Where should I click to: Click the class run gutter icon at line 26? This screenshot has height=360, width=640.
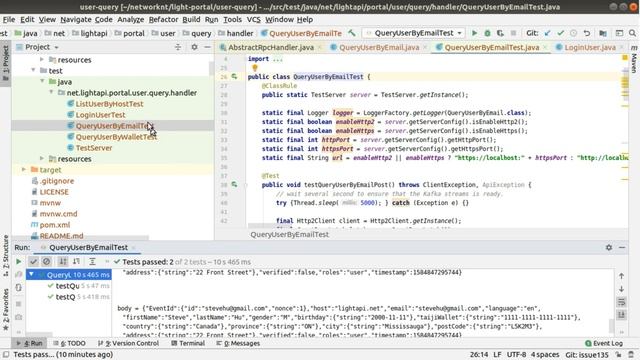(234, 76)
